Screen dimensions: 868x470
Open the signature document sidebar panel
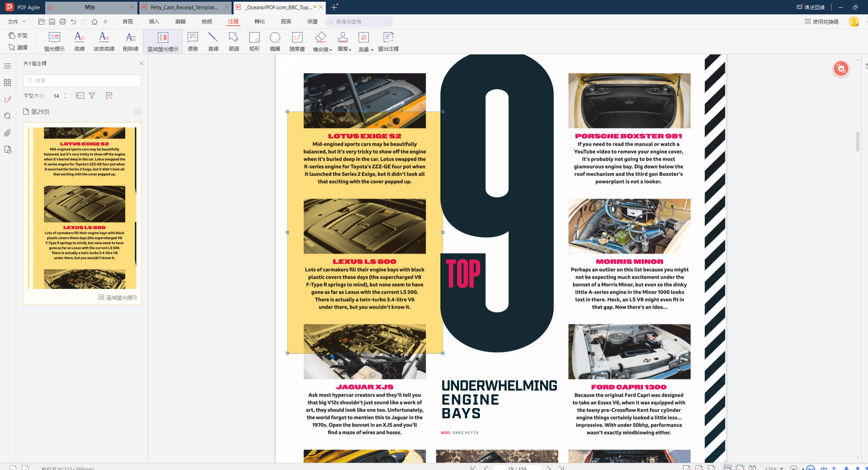8,150
